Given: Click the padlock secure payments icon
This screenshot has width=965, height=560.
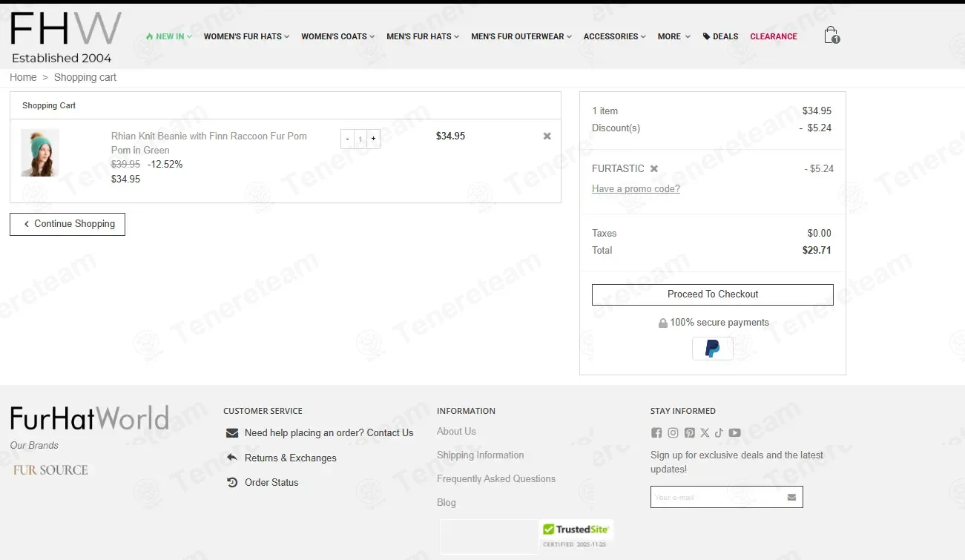Looking at the screenshot, I should pos(662,323).
